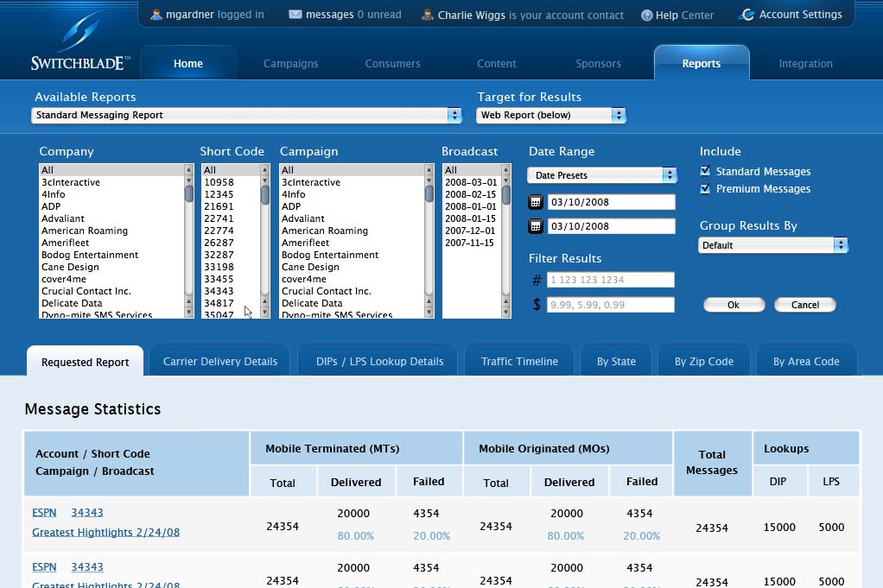The height and width of the screenshot is (588, 883).
Task: Open the end date calendar icon
Action: [x=536, y=226]
